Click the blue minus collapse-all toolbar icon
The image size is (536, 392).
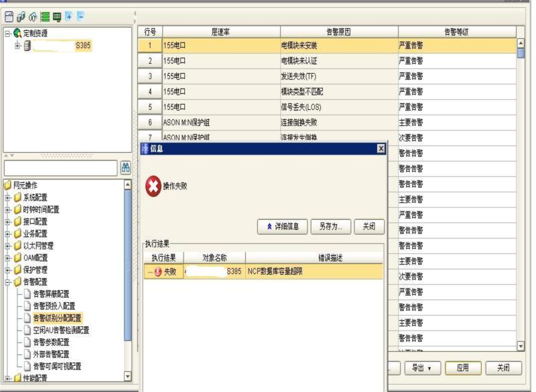coord(80,16)
